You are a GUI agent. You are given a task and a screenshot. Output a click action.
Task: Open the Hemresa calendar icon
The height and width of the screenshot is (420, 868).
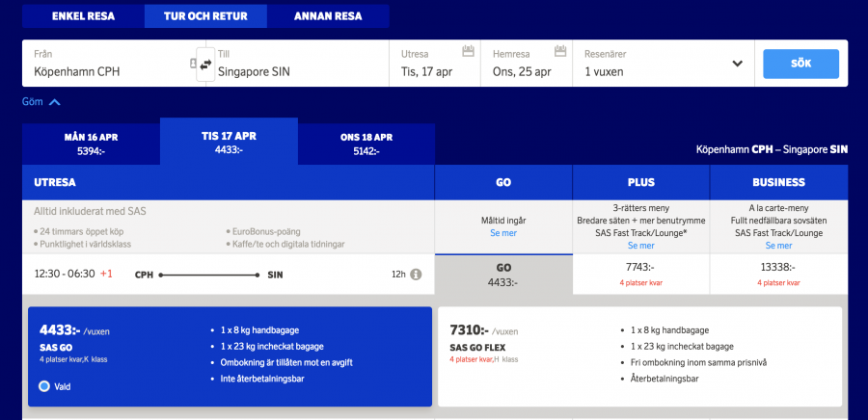point(559,51)
